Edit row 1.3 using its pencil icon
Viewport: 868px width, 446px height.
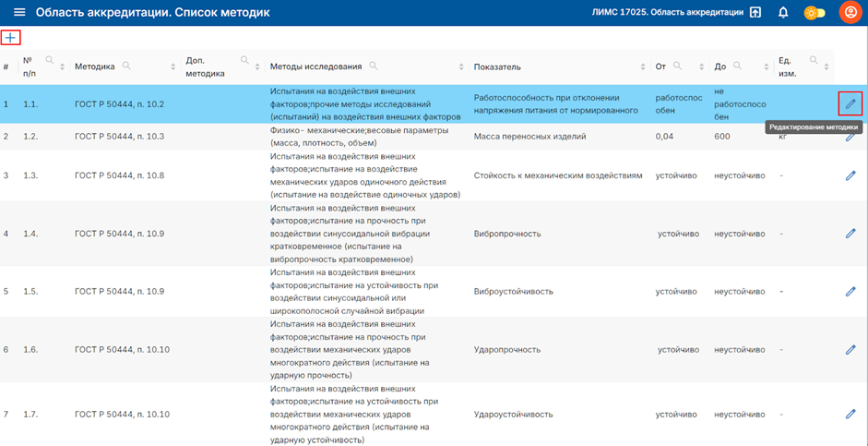pos(850,175)
